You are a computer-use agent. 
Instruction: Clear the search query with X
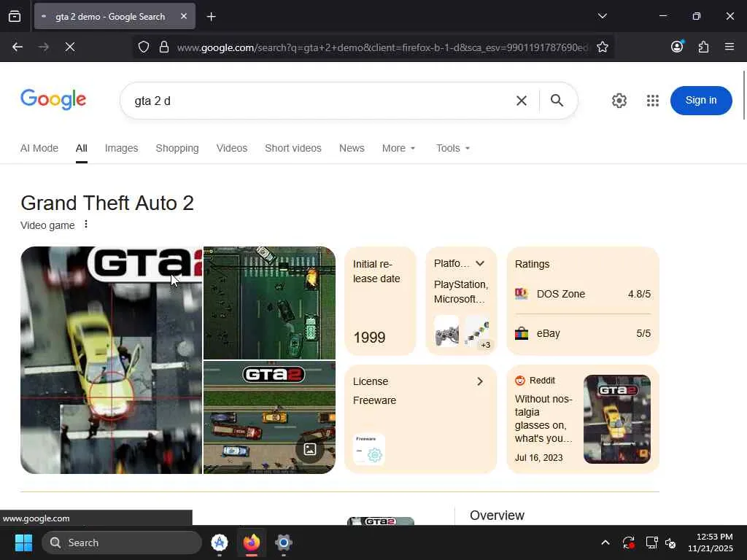522,101
